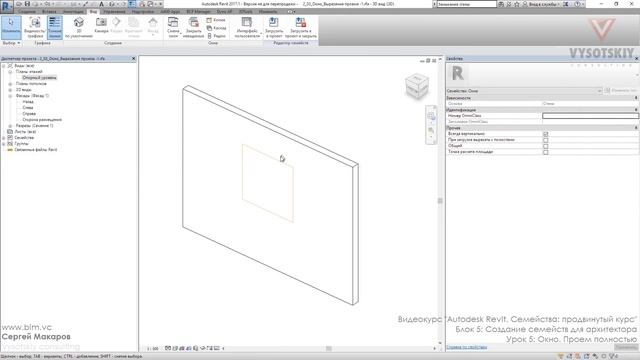Select the 'Слева' elevation view

28,108
